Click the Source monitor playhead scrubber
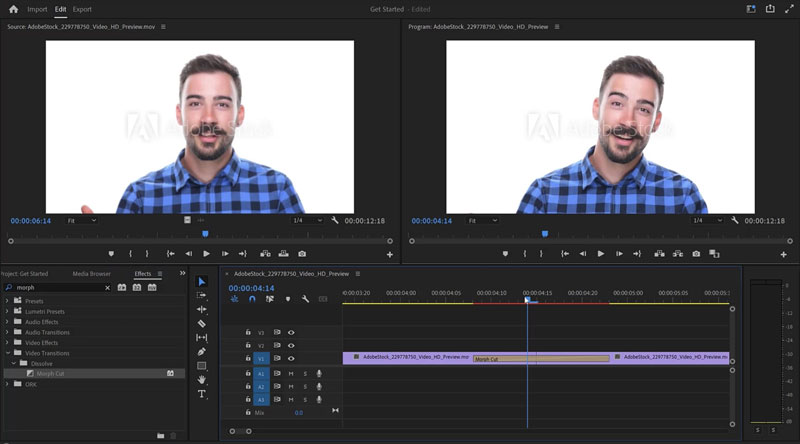Image resolution: width=800 pixels, height=444 pixels. pos(205,234)
